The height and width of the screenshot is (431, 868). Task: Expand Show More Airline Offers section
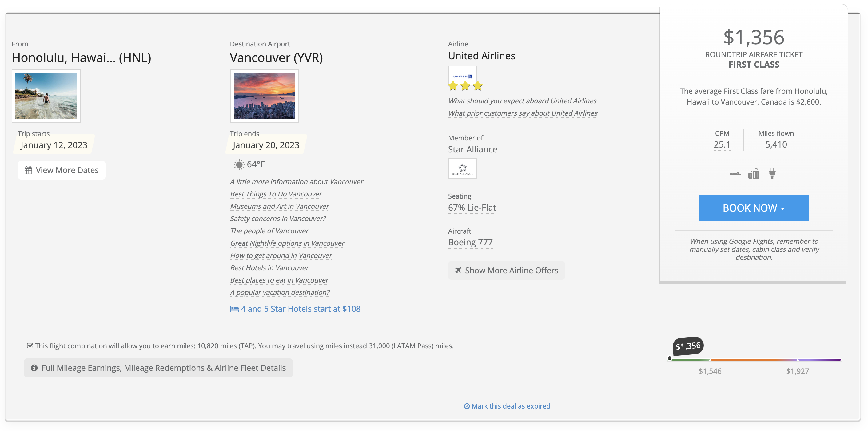[x=506, y=270]
